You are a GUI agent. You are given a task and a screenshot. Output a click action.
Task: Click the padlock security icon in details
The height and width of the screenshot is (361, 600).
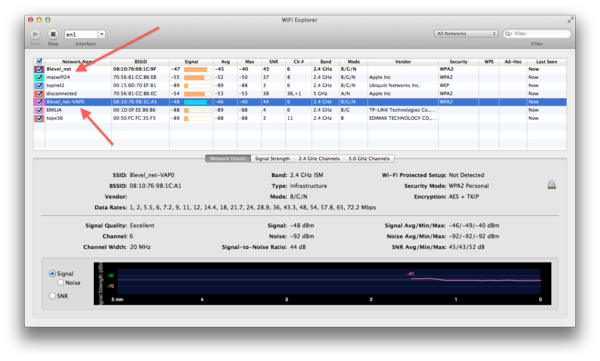pos(551,185)
